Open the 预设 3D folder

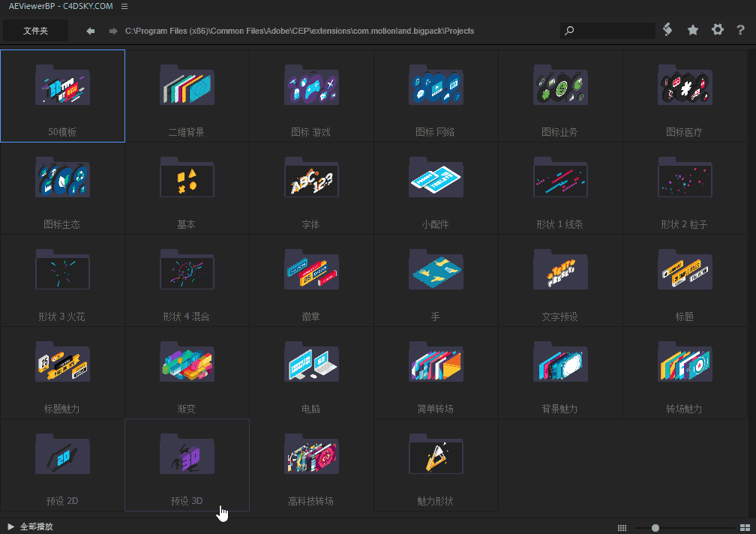coord(187,465)
